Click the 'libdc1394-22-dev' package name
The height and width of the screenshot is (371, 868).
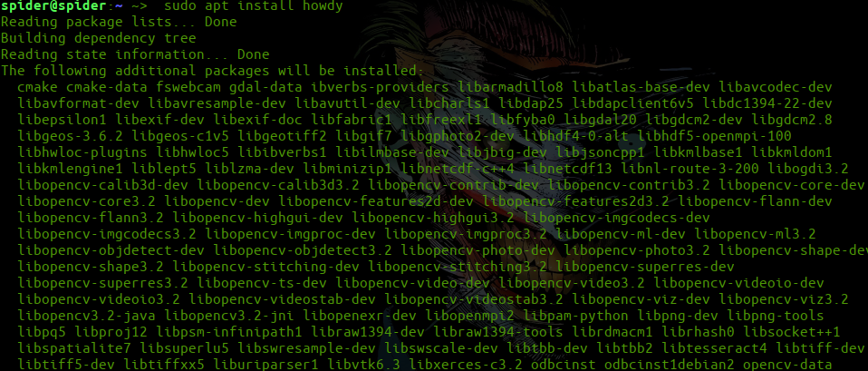pos(767,103)
